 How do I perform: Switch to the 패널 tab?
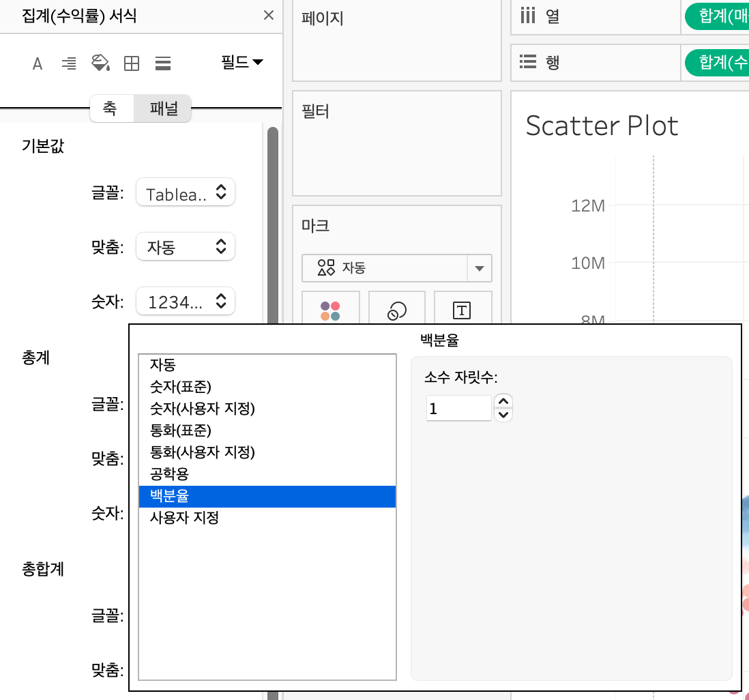click(x=163, y=108)
